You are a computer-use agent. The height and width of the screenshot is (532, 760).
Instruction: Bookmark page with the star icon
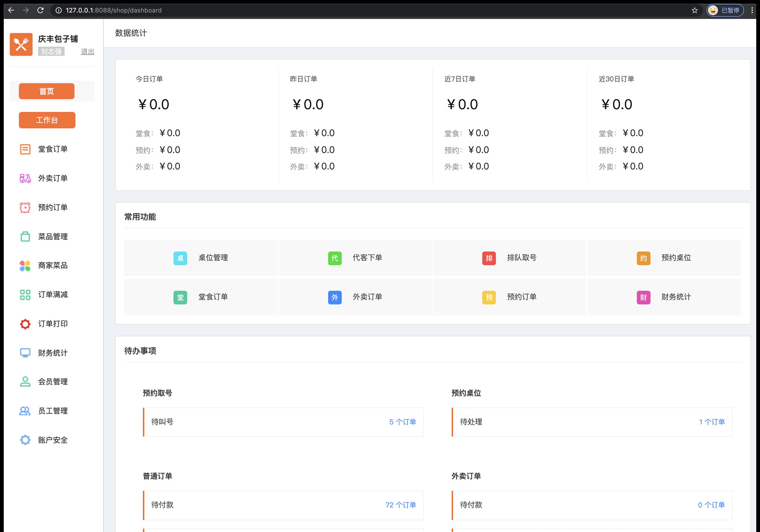tap(695, 10)
